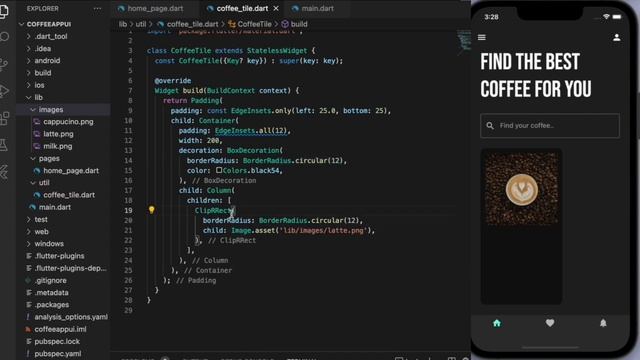Click the CoffeeTile class breadcrumb
Viewport: 640px width, 360px height.
click(x=250, y=24)
